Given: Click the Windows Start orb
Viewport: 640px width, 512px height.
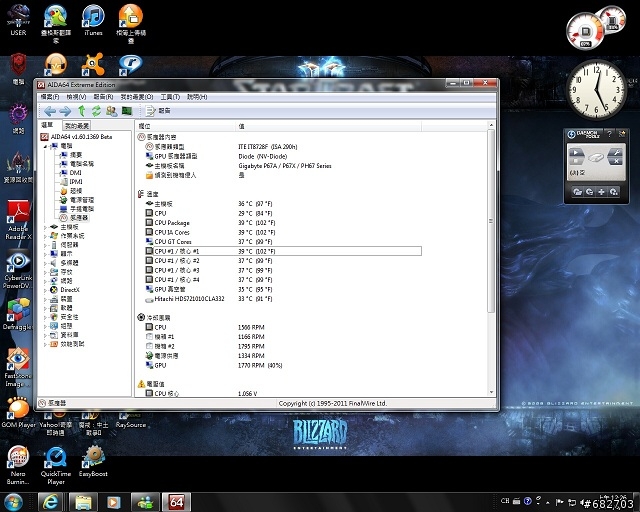Looking at the screenshot, I should point(14,502).
